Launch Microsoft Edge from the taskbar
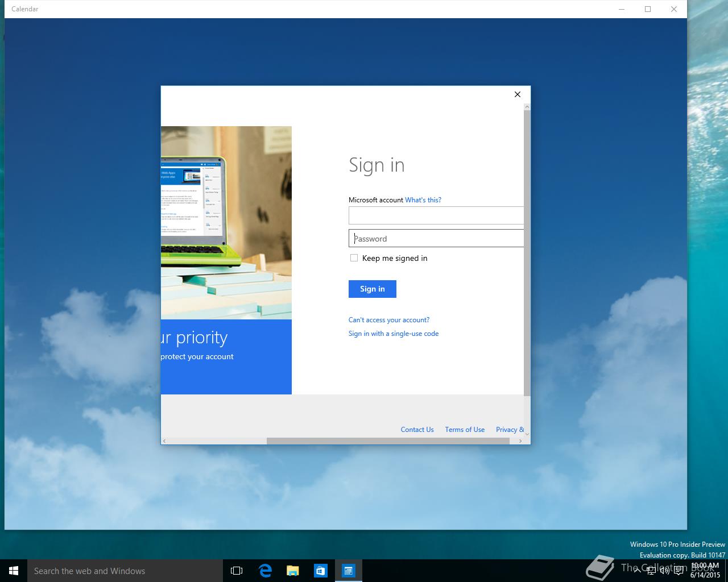The image size is (728, 582). coord(265,571)
